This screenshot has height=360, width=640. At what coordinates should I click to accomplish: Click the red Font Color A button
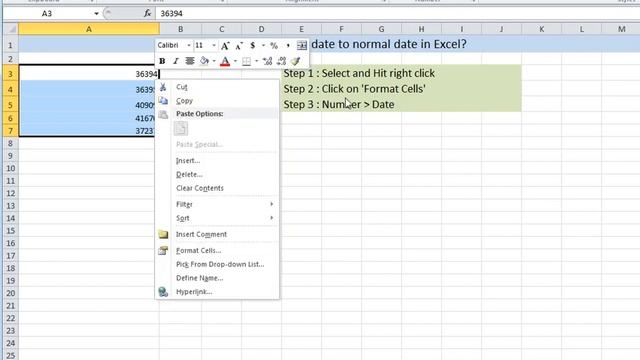pos(225,61)
